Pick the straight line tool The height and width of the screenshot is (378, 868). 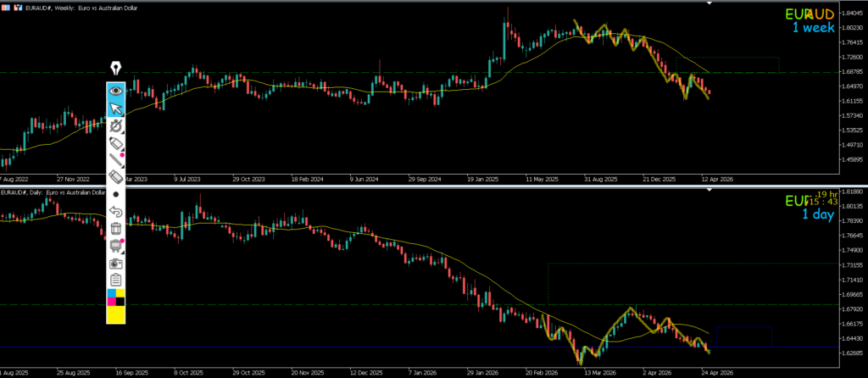(116, 159)
